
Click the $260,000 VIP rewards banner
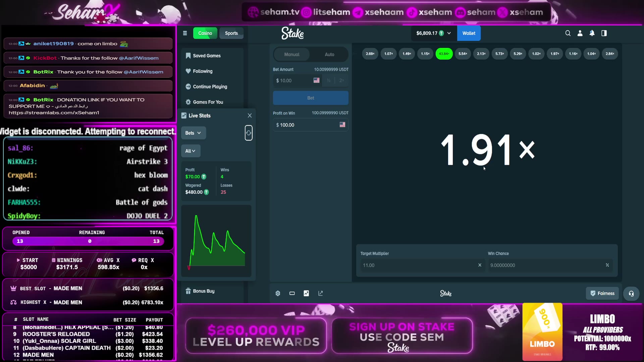[x=256, y=336]
